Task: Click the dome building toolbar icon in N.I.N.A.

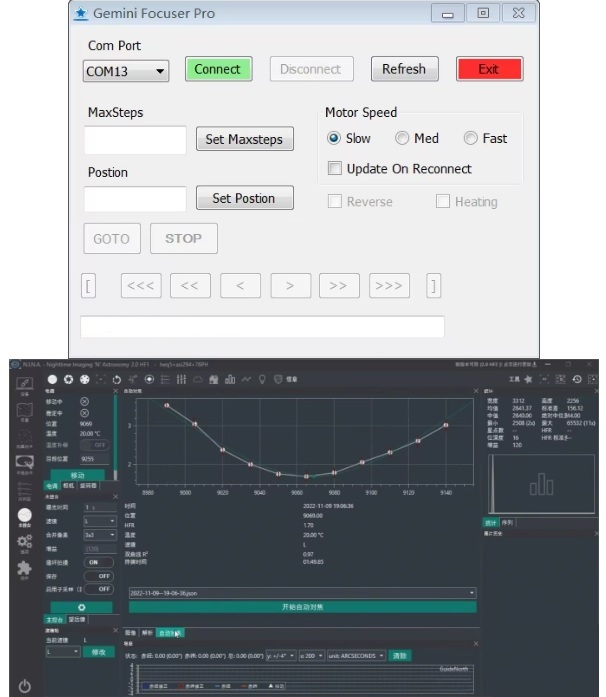Action: pyautogui.click(x=214, y=379)
